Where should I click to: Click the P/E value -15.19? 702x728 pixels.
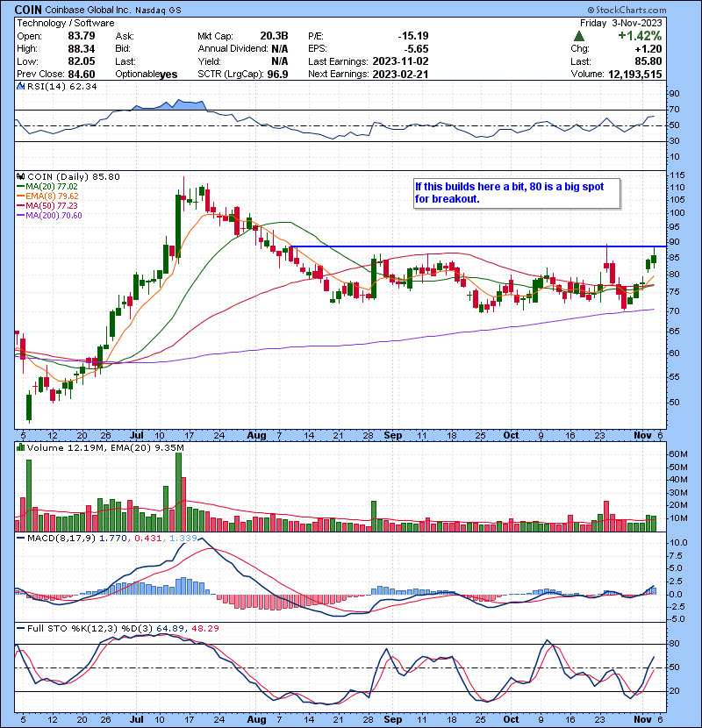point(413,36)
